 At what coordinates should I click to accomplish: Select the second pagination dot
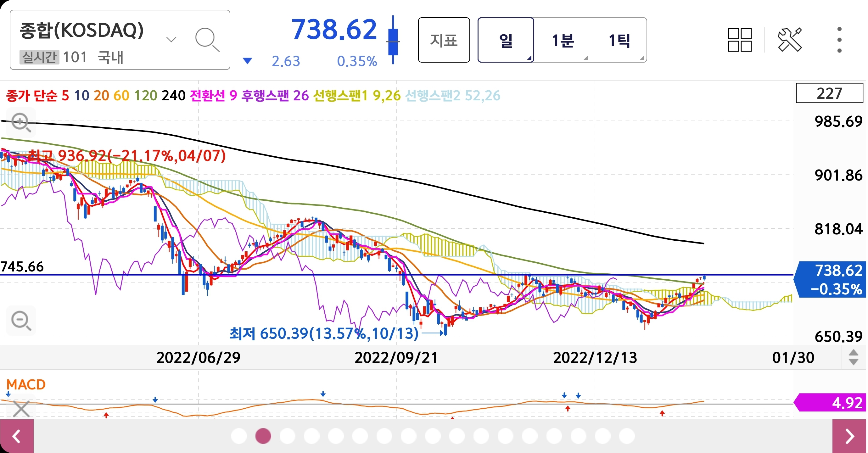coord(263,436)
